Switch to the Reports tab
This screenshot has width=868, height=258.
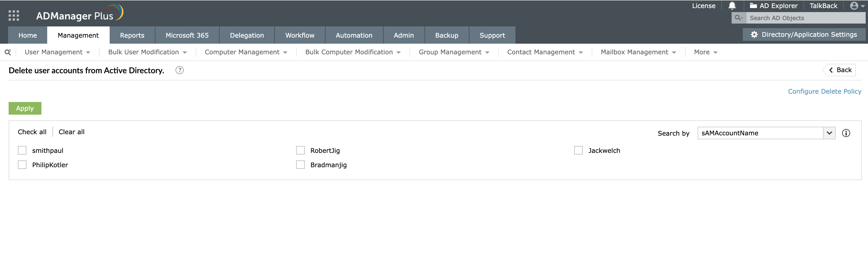coord(132,35)
